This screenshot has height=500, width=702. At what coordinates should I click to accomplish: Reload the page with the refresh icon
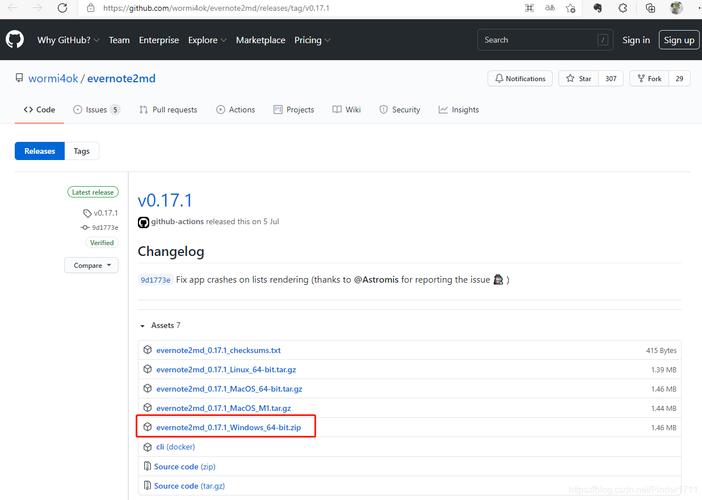62,8
